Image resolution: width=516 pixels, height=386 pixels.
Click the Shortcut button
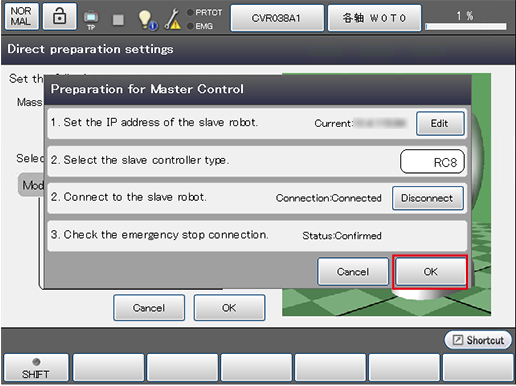click(x=478, y=340)
